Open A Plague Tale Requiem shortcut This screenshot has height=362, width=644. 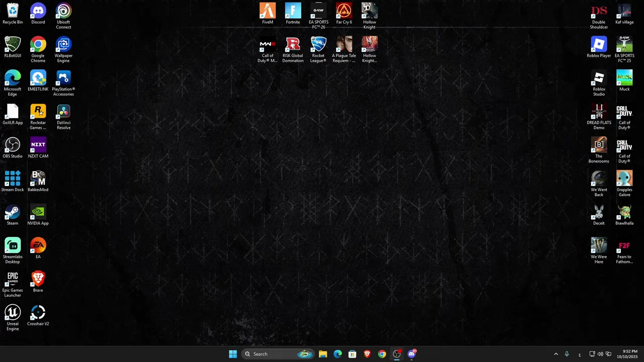point(344,50)
